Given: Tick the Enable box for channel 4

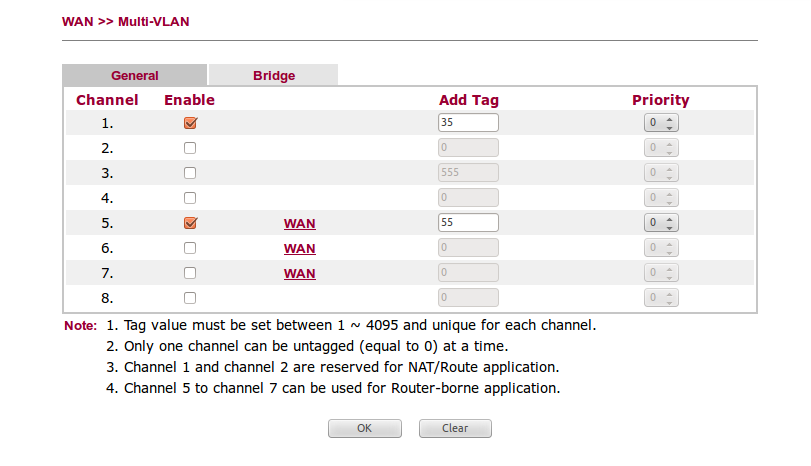Looking at the screenshot, I should pyautogui.click(x=190, y=198).
